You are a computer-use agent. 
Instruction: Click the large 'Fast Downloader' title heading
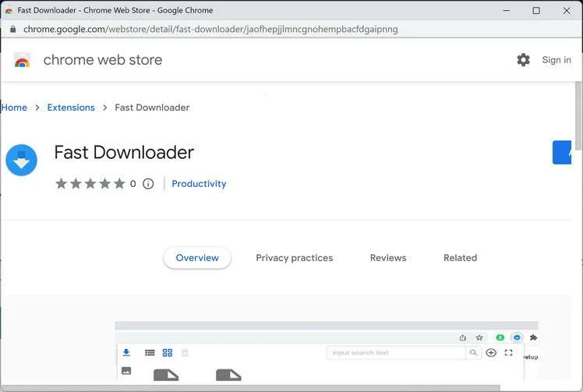(x=124, y=153)
